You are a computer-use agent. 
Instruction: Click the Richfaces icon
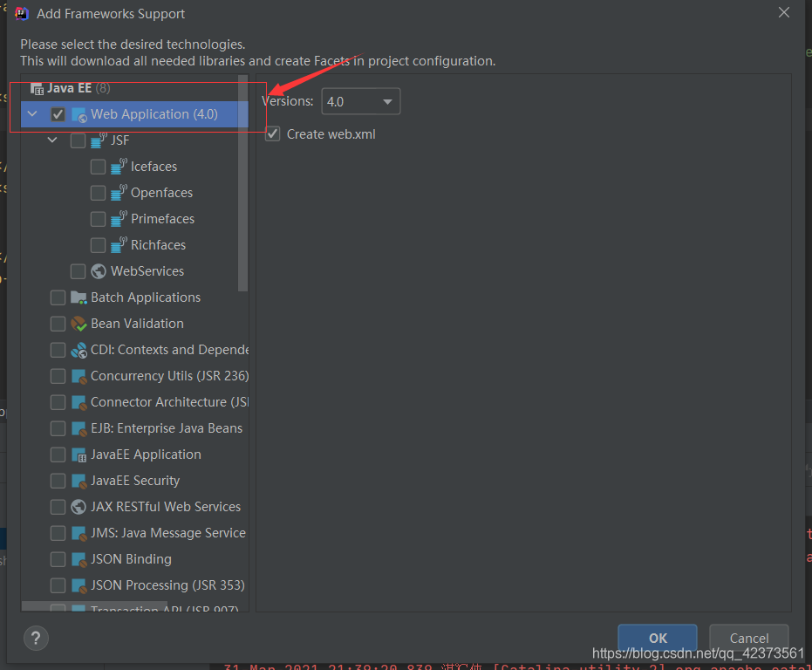pos(119,245)
